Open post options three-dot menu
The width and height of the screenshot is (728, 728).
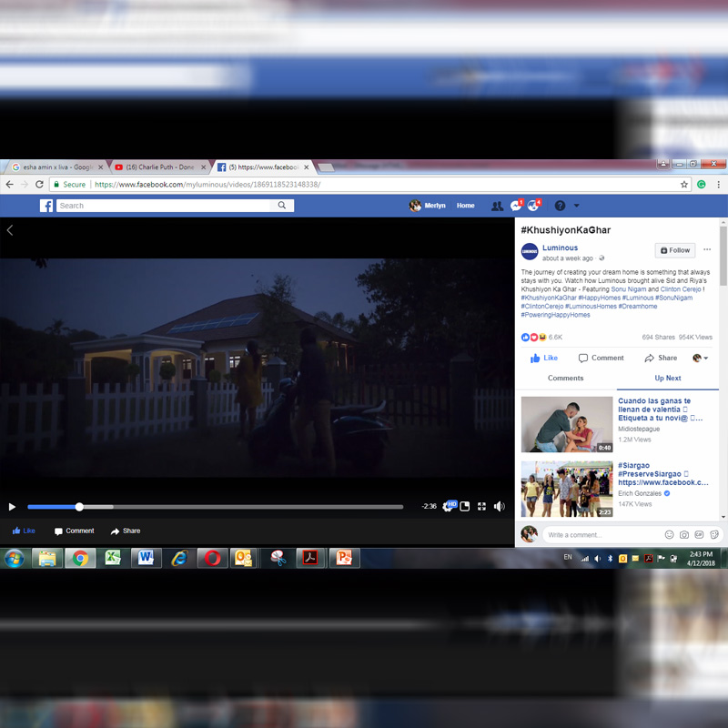pyautogui.click(x=707, y=250)
